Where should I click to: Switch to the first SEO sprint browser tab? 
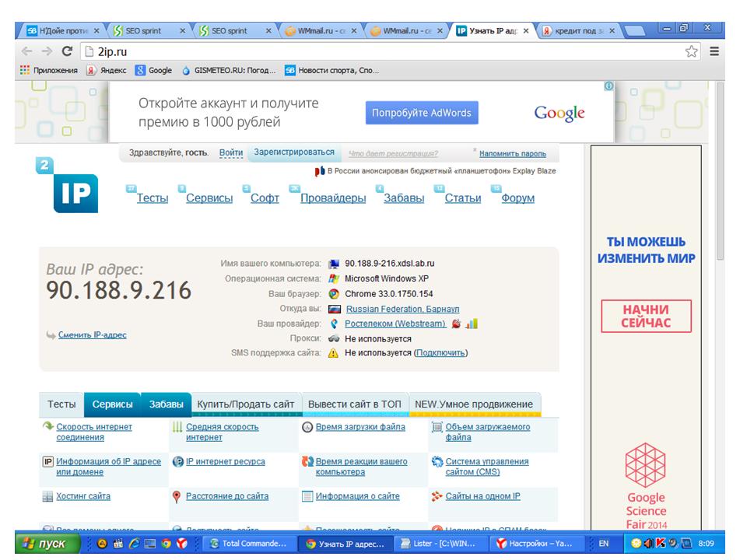[149, 30]
